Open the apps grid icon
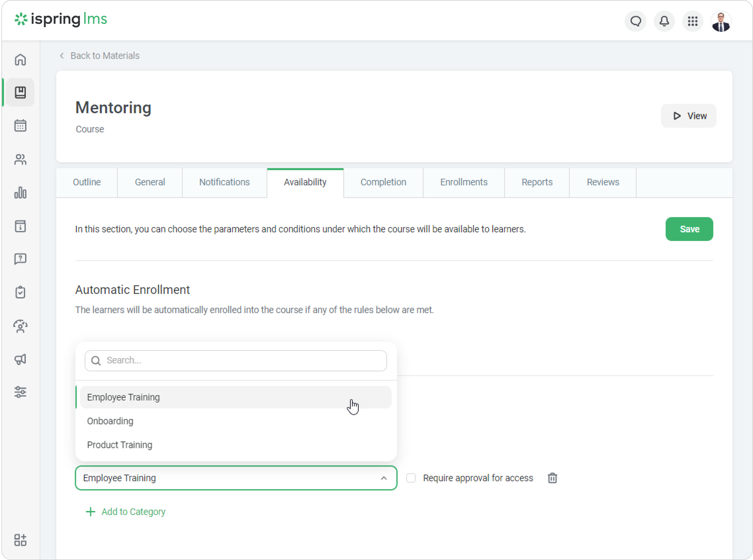 tap(692, 22)
